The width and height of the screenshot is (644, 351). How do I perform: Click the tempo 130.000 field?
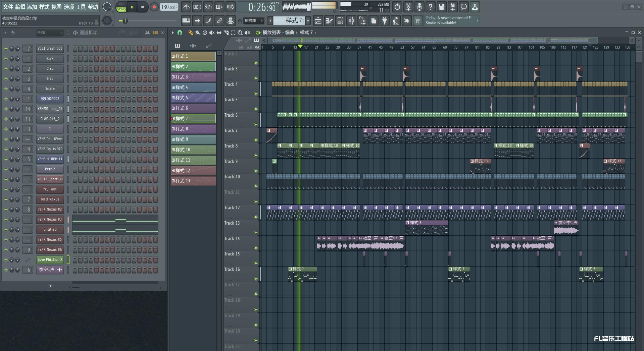click(169, 7)
